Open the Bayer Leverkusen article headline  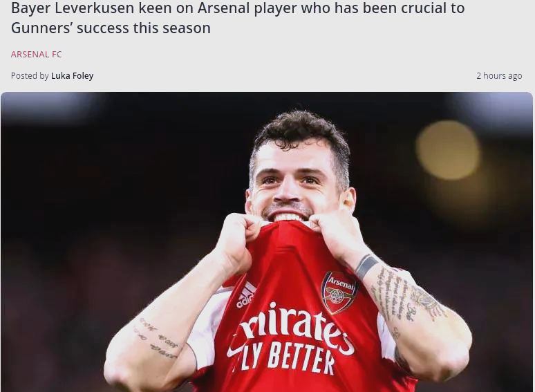[237, 9]
